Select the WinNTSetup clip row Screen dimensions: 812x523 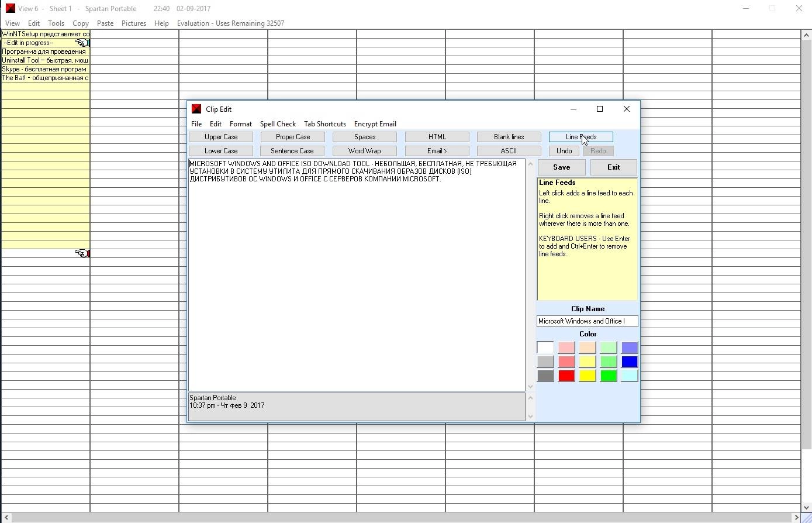click(x=46, y=34)
